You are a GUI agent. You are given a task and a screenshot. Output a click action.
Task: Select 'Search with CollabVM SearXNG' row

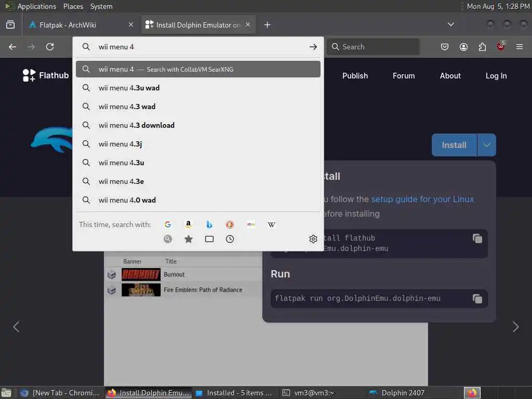click(198, 69)
